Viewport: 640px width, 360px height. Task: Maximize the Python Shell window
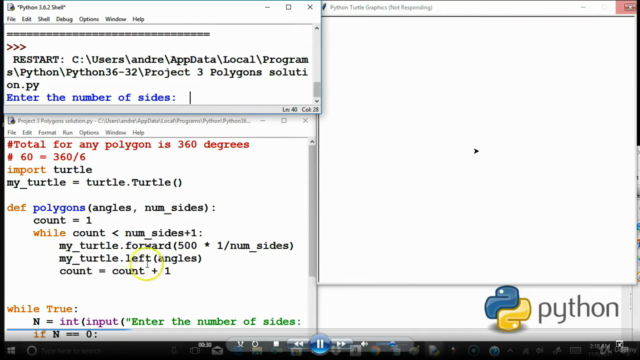289,7
